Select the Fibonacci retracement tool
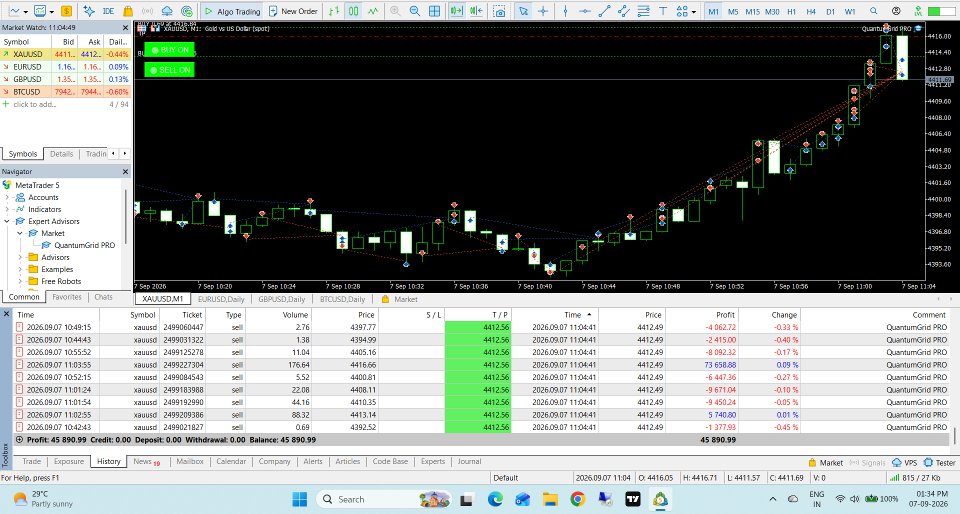The height and width of the screenshot is (514, 960). coord(643,11)
